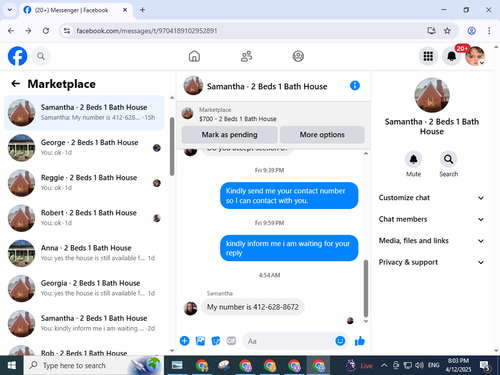Click message My number is 412-628-8672
Viewport: 500px width, 375px height.
pyautogui.click(x=253, y=307)
